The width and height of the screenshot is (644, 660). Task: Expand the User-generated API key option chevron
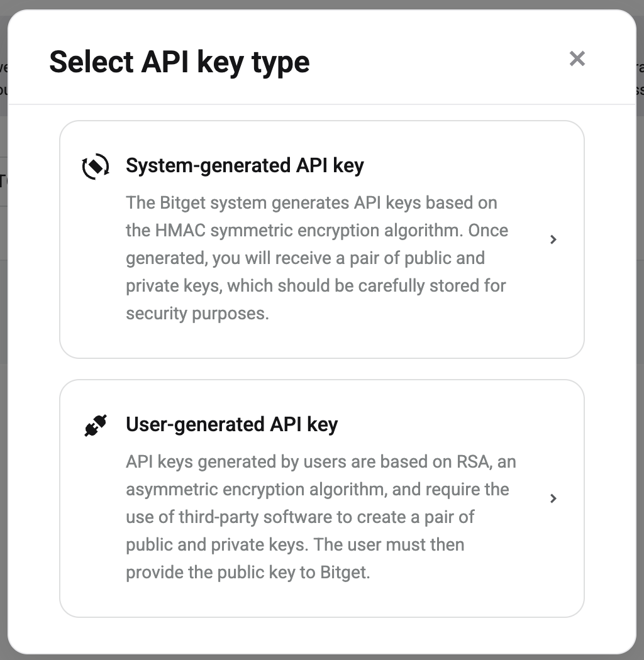(x=553, y=498)
